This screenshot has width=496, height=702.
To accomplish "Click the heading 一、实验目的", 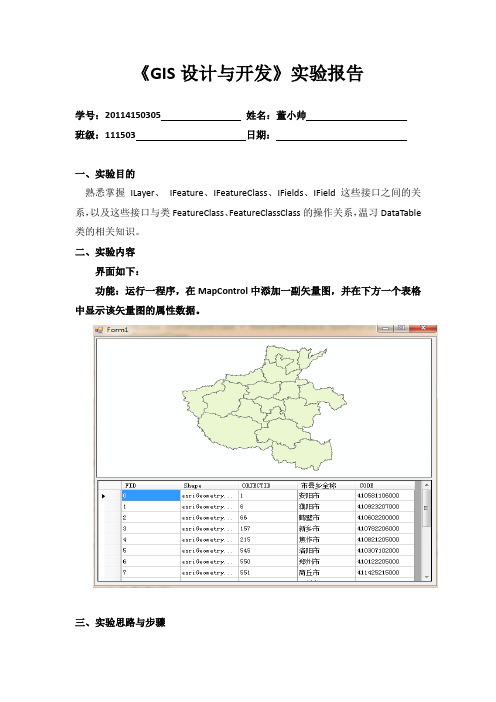I will [x=105, y=174].
